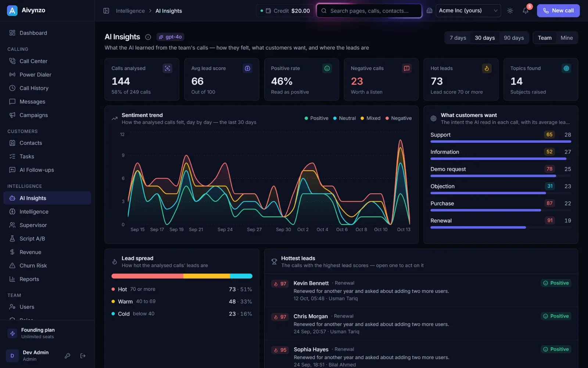
Task: Toggle the Positive series in the legend
Action: click(x=316, y=118)
